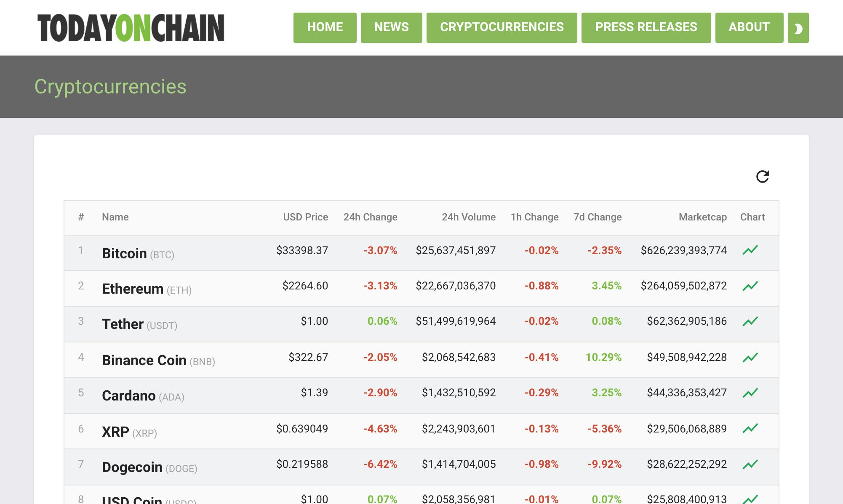The image size is (843, 504).
Task: Open the Bitcoin (BTC) detail page
Action: (x=125, y=253)
